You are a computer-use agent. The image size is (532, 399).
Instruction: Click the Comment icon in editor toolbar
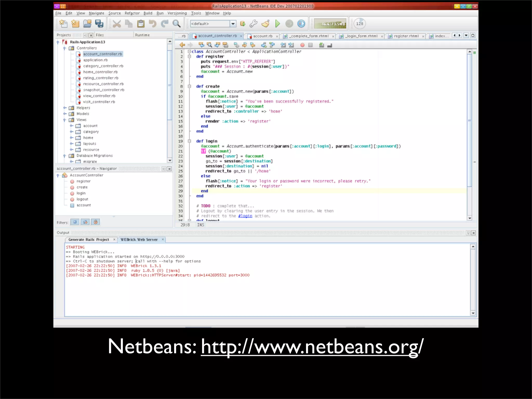[322, 45]
